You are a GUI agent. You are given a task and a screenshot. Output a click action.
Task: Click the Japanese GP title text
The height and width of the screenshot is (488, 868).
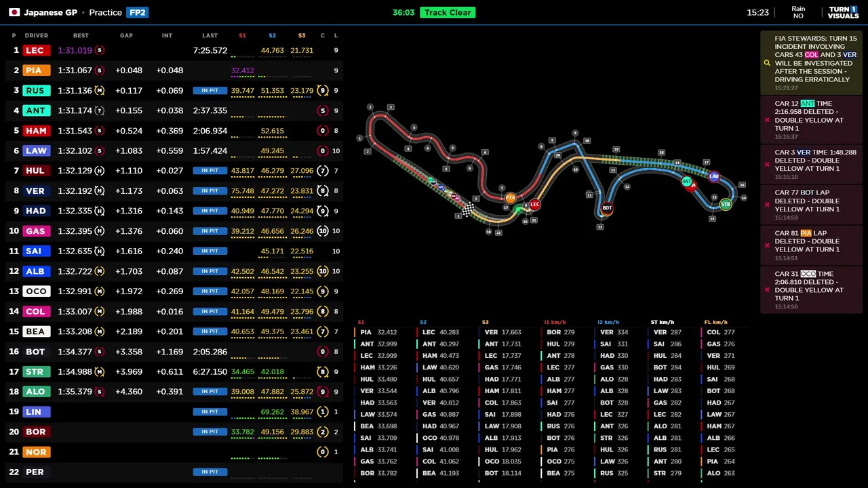tap(50, 12)
